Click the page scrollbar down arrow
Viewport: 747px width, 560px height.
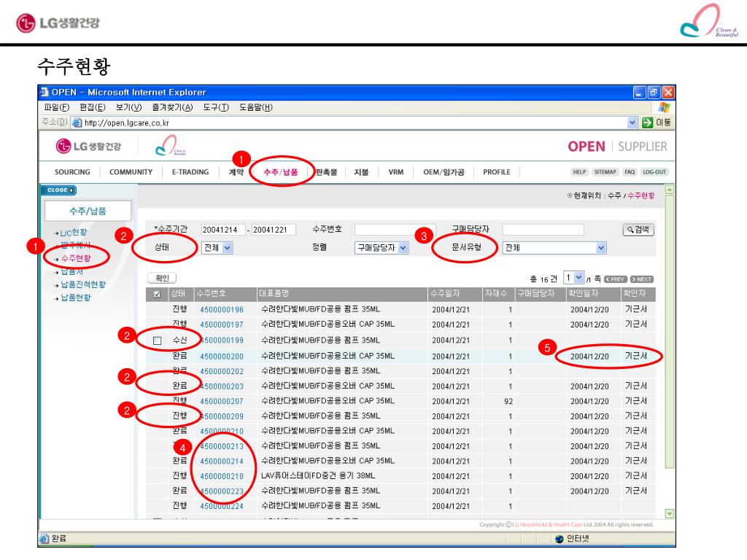click(x=670, y=513)
